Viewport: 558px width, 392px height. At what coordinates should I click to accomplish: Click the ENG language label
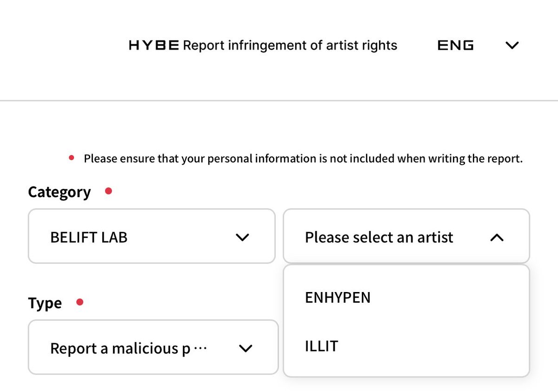pos(456,46)
